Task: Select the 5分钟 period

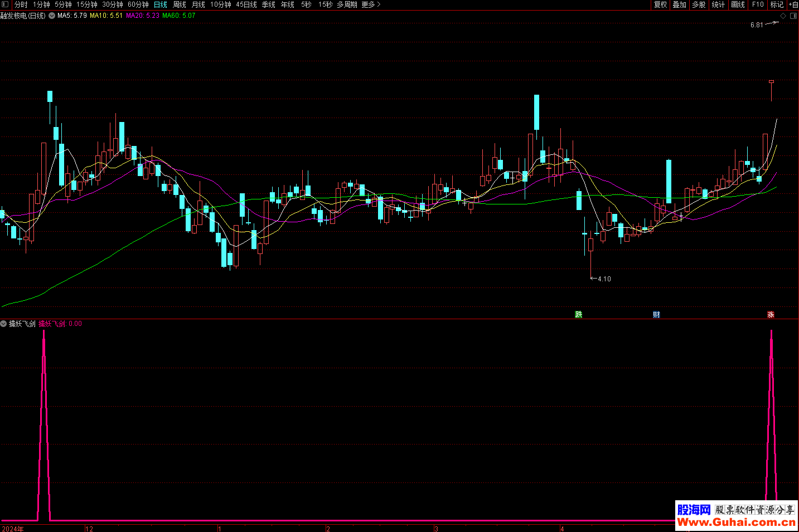Action: [x=63, y=4]
